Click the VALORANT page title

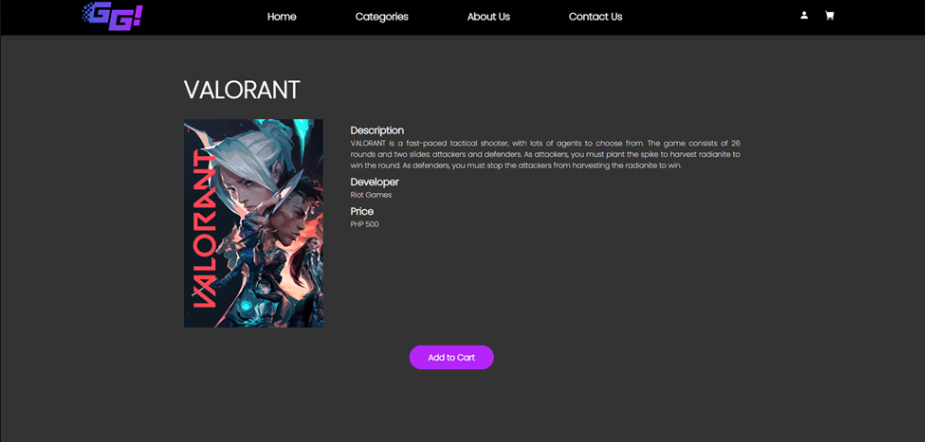pyautogui.click(x=242, y=90)
